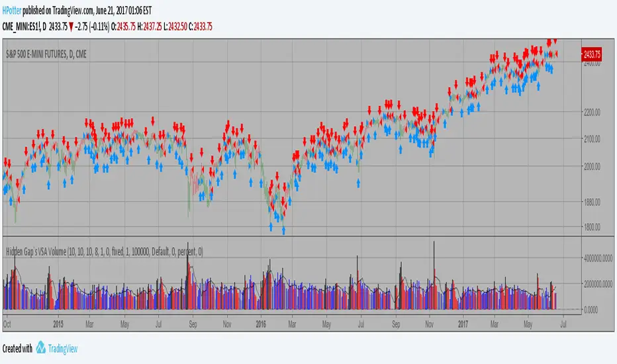Click the Oct label on time axis
617x364 pixels.
tap(7, 324)
